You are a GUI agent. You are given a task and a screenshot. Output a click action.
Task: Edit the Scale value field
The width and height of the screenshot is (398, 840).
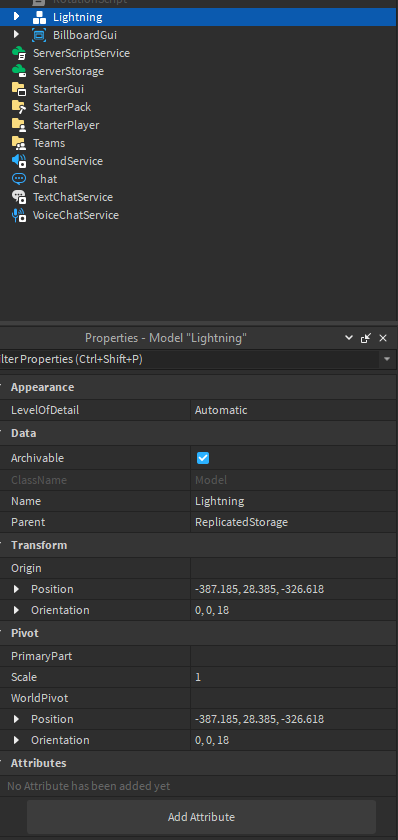(x=294, y=677)
